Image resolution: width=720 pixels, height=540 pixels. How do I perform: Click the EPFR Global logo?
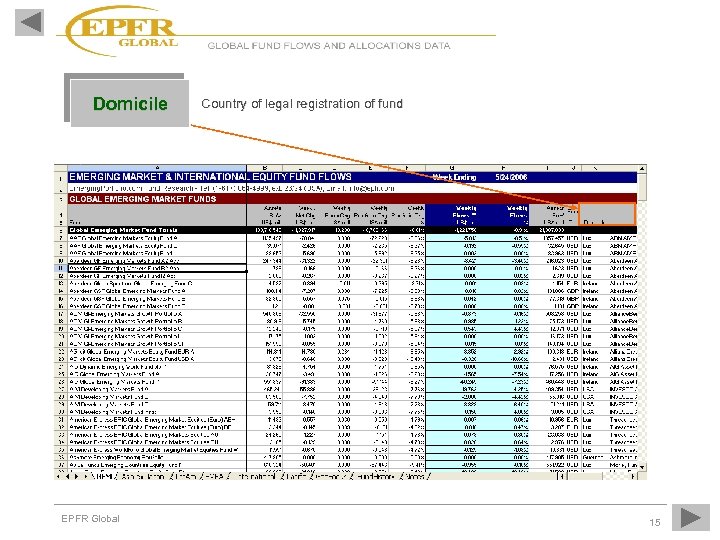tap(123, 30)
